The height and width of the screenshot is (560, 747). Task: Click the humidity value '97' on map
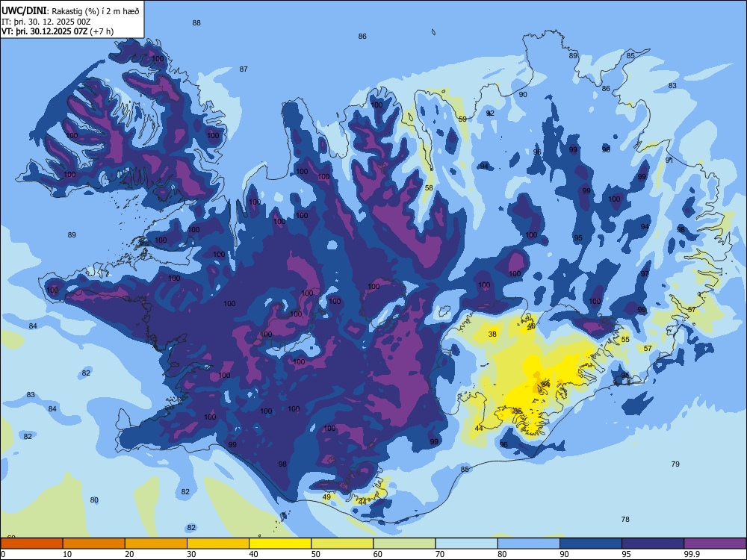(x=645, y=274)
